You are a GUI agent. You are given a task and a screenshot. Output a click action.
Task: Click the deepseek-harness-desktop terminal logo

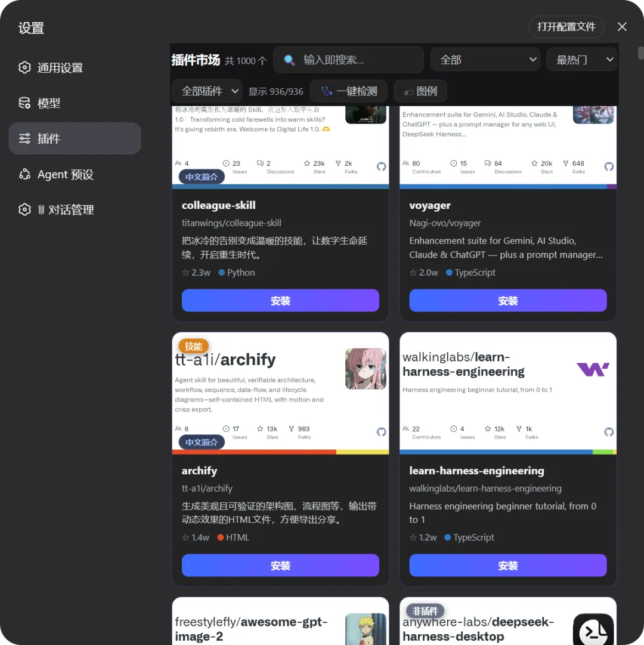[x=593, y=629]
